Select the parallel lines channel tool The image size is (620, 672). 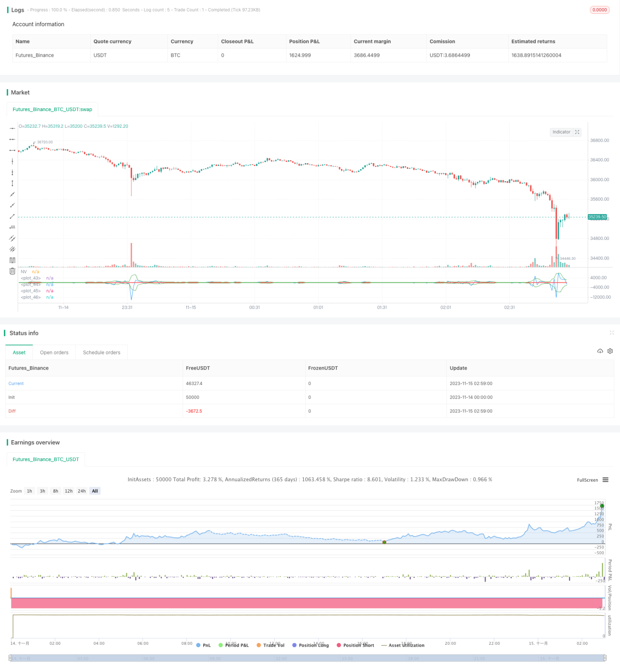click(x=12, y=238)
